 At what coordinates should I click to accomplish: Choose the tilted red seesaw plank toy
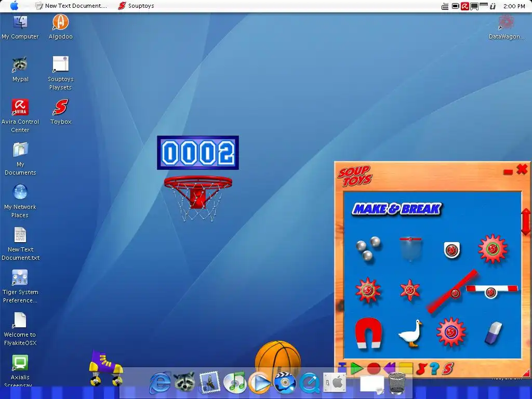453,291
